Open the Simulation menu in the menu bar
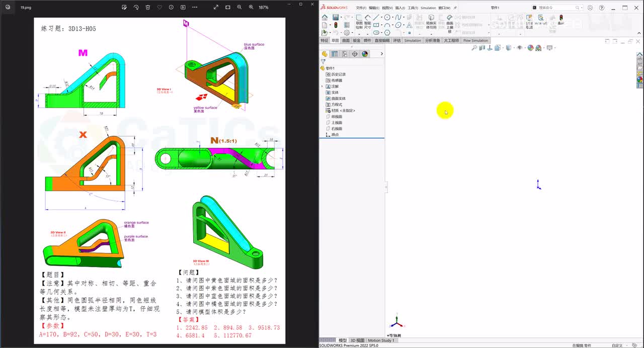 (x=428, y=8)
